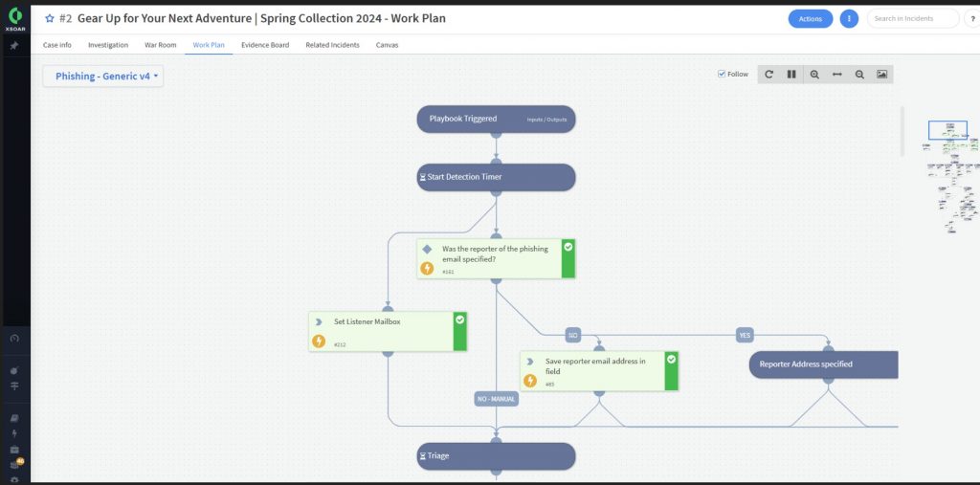
Task: Click completed checkmark on Save reporter email task
Action: coord(671,360)
